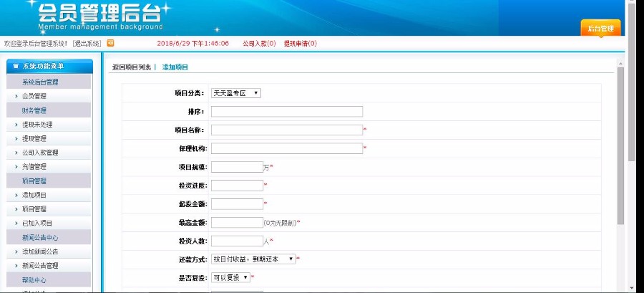Open the arrow-marked 项目管理 sidebar entry
Image resolution: width=644 pixels, height=293 pixels.
34,208
